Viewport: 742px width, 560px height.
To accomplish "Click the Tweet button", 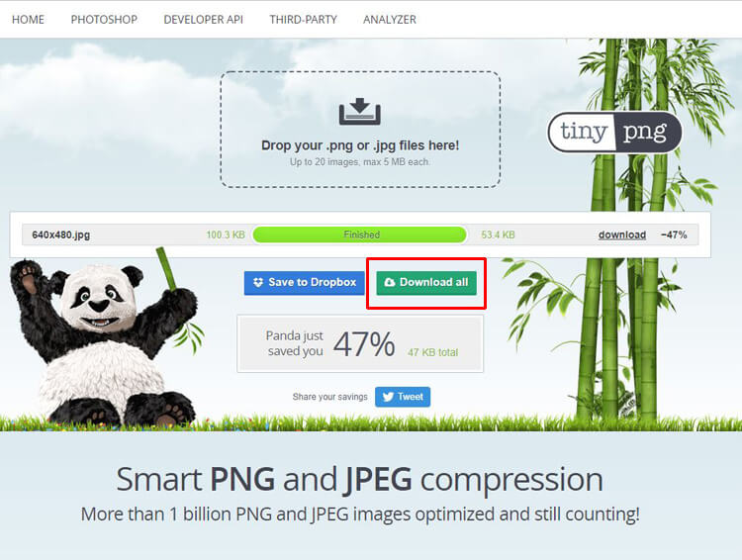I will (x=403, y=397).
